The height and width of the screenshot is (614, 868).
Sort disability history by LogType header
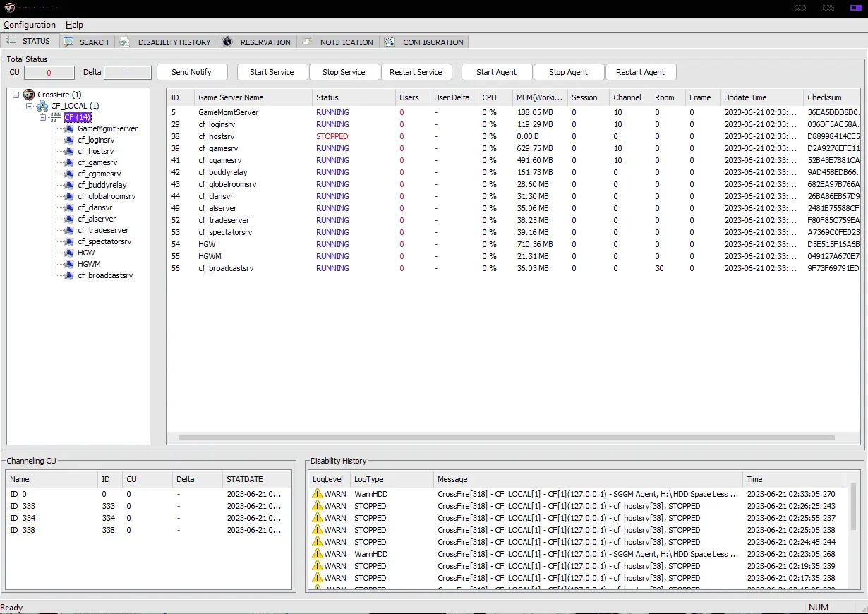tap(392, 479)
